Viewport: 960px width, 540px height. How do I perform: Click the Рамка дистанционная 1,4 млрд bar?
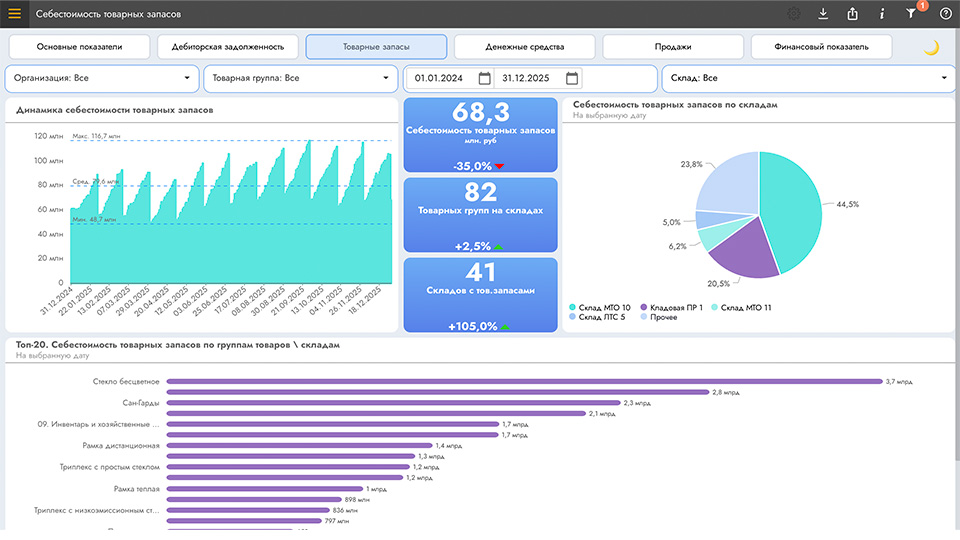(299, 446)
